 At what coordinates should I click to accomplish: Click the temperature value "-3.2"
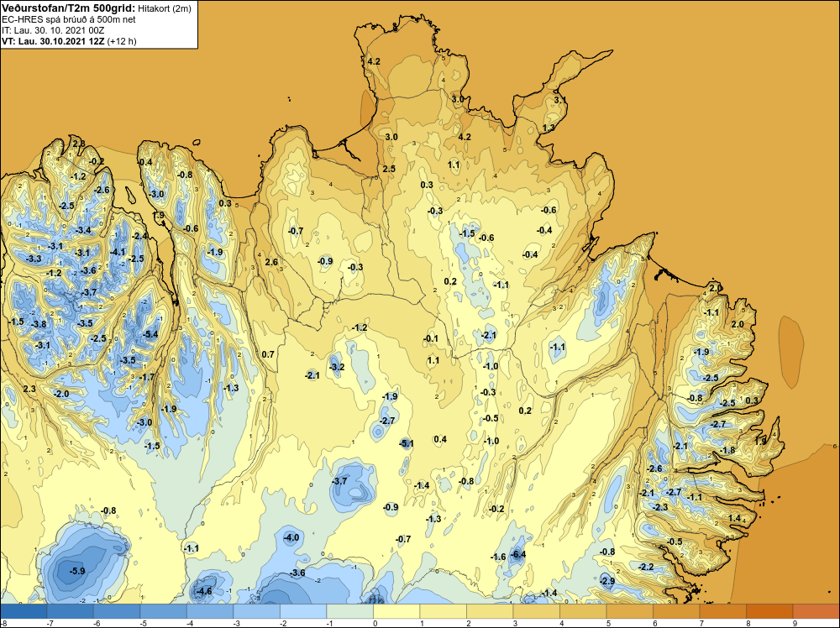[337, 367]
